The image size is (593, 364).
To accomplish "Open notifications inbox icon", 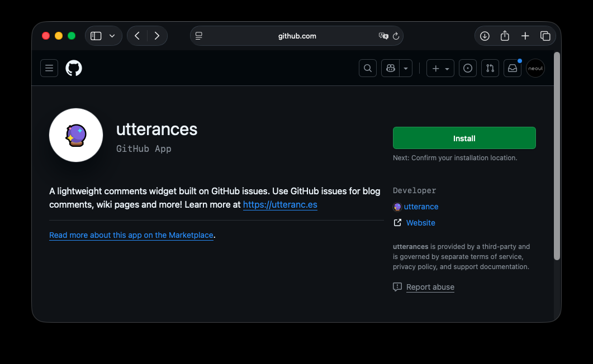I will [513, 68].
